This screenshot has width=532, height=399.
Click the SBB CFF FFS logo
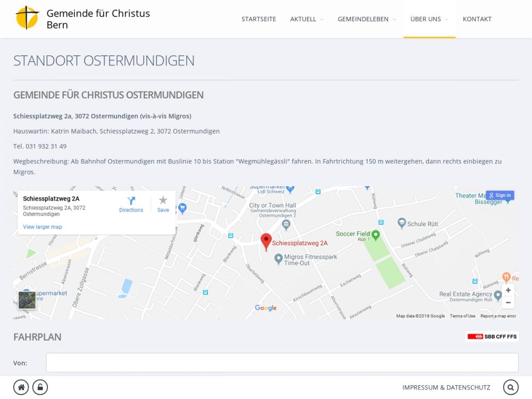[492, 336]
